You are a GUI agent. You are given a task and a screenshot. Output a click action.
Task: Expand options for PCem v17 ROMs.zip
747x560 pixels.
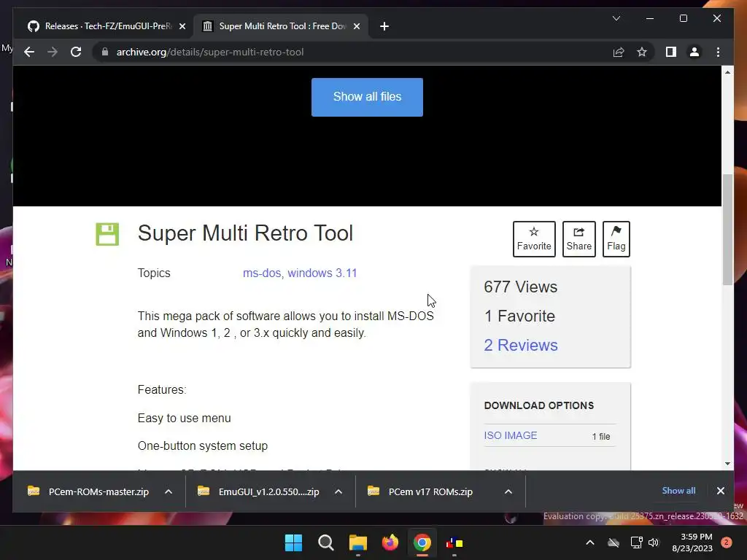[508, 491]
